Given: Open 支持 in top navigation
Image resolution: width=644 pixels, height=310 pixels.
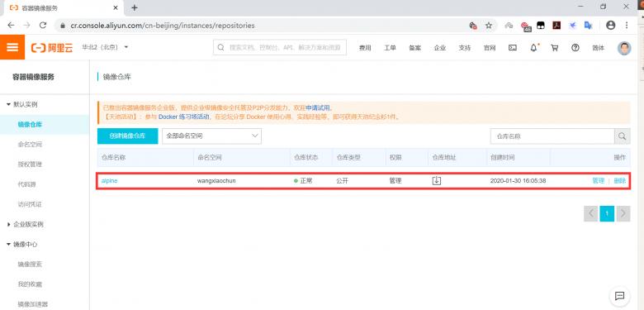Looking at the screenshot, I should point(465,48).
